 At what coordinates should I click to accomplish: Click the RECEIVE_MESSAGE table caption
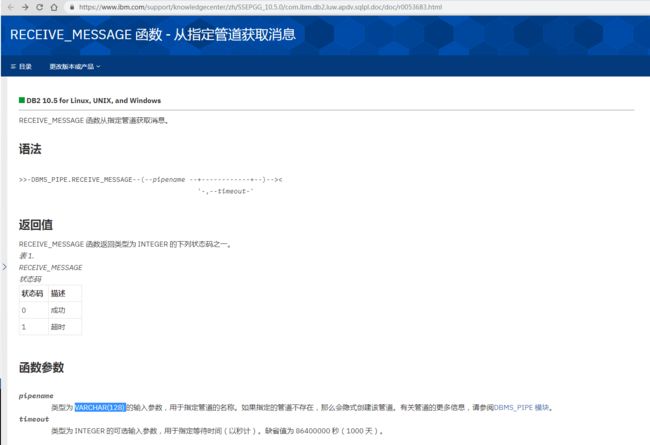pyautogui.click(x=51, y=267)
